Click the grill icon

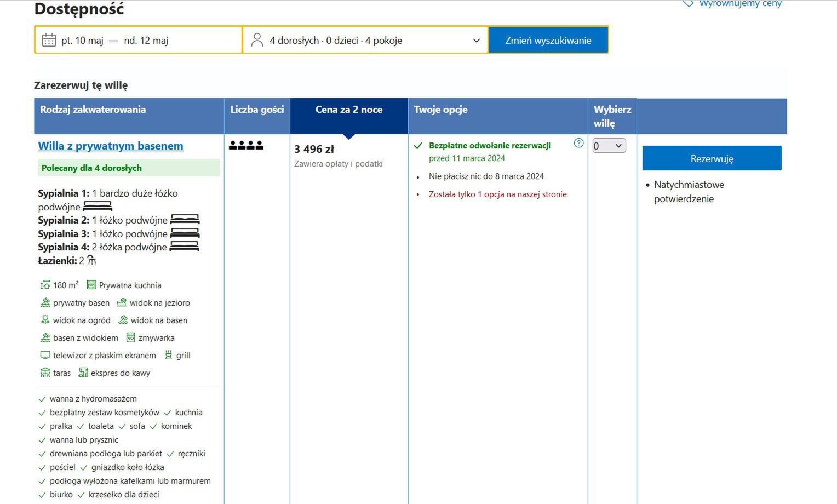[x=168, y=355]
